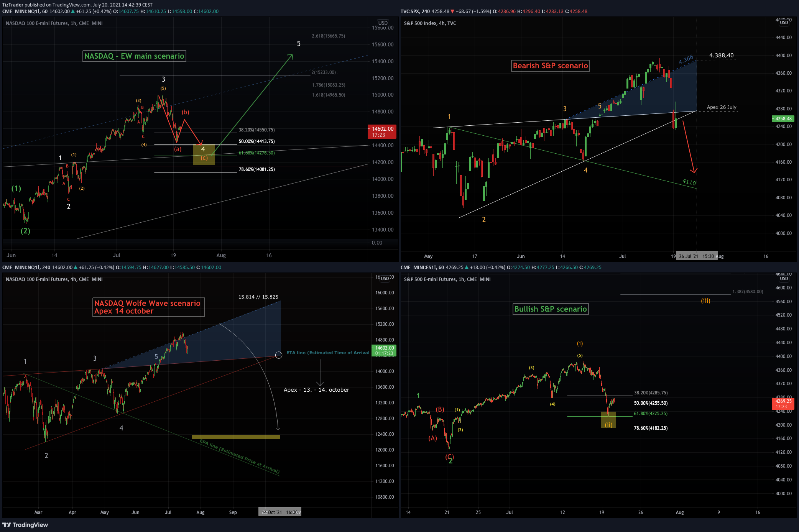Open USD currency selector on S&P 500 Index chart
This screenshot has height=532, width=799.
pyautogui.click(x=784, y=23)
